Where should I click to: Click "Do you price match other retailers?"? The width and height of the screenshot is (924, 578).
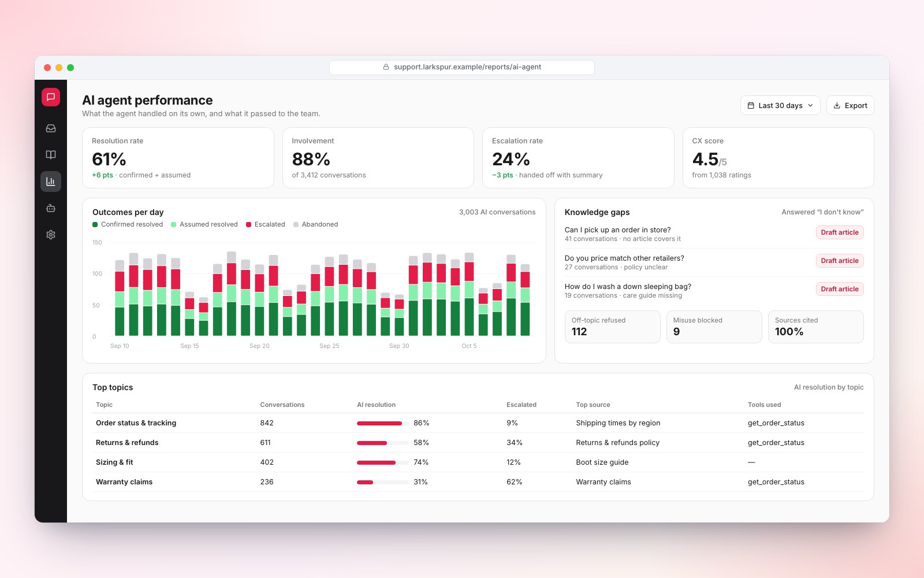coord(624,258)
